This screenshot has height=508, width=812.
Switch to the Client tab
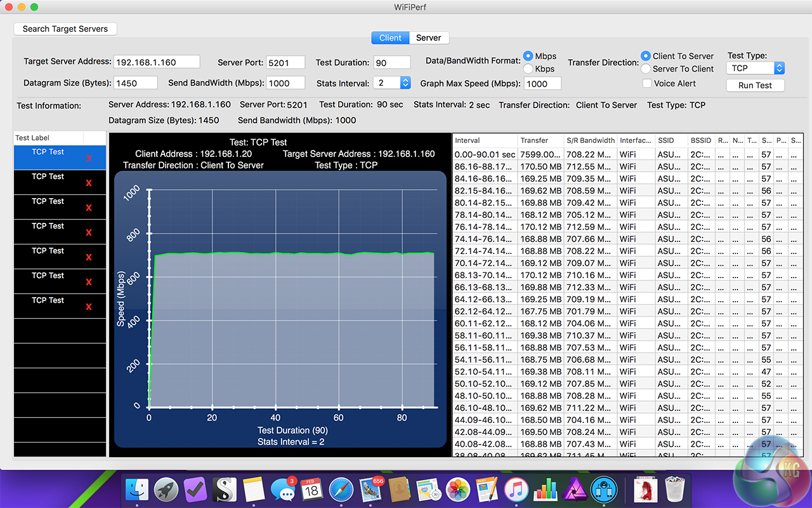point(390,38)
